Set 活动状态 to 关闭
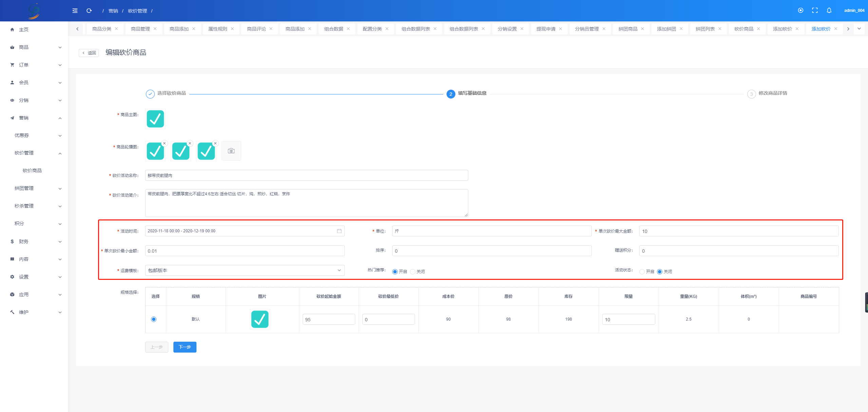The image size is (868, 412). pyautogui.click(x=660, y=272)
